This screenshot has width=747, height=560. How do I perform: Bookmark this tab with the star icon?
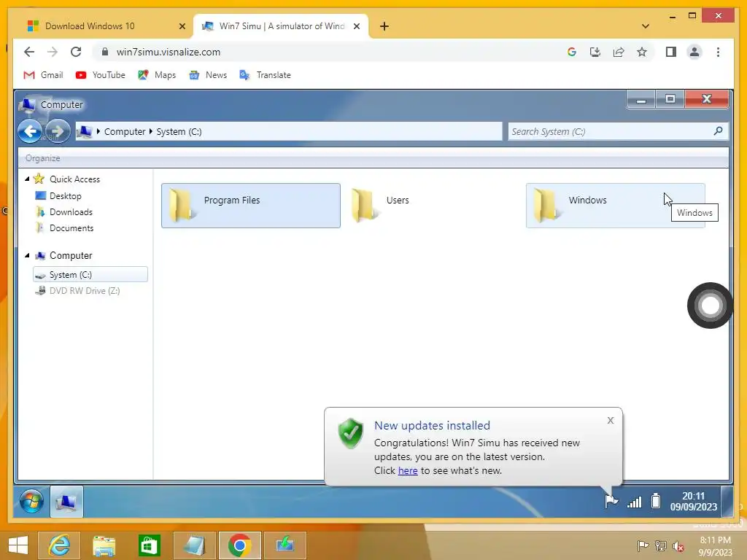[x=642, y=52]
